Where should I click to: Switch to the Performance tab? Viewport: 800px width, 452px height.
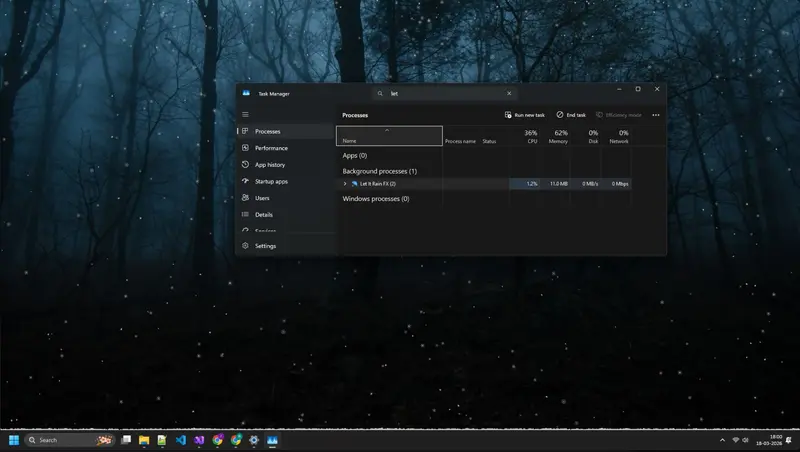286,148
